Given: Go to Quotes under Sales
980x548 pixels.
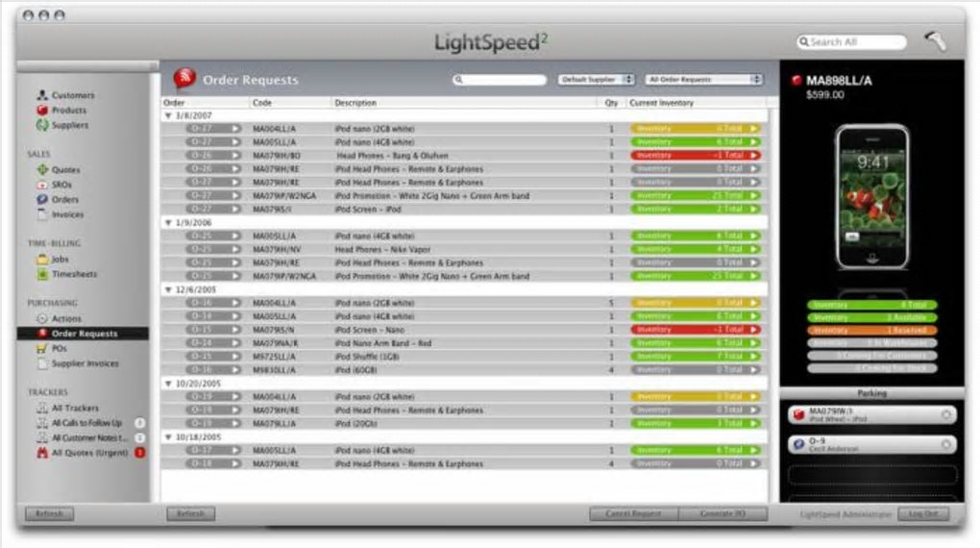Looking at the screenshot, I should (x=65, y=169).
